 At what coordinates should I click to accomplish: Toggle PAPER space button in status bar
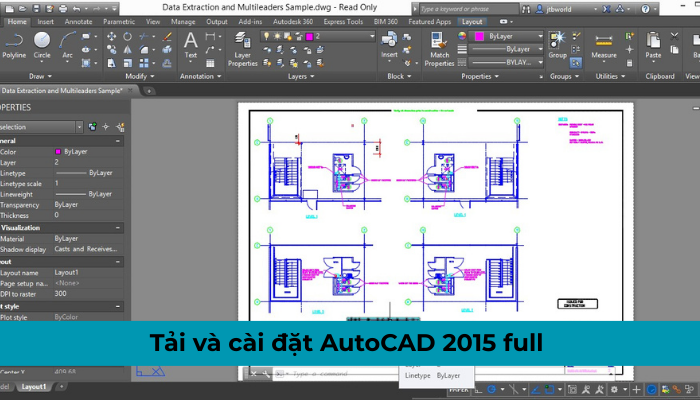coord(458,389)
